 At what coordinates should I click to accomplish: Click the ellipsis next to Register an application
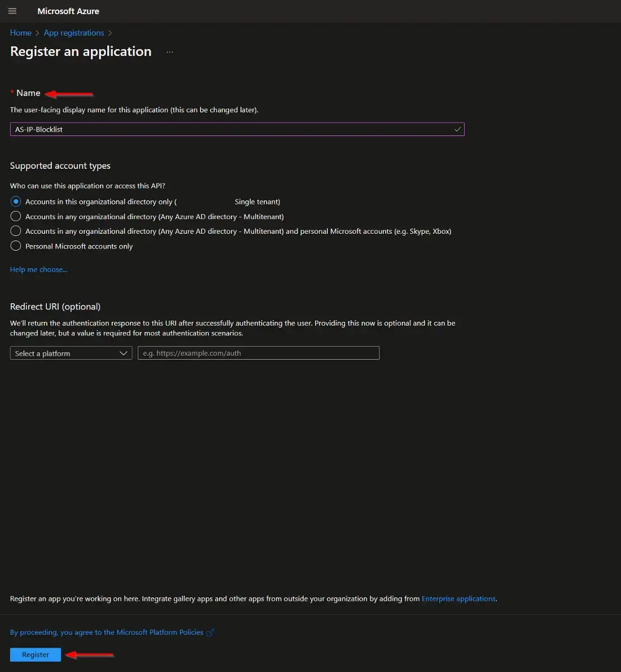169,52
